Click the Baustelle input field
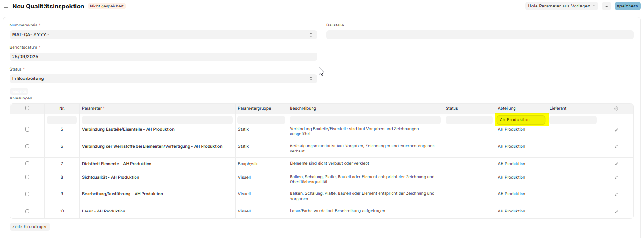The image size is (644, 238). click(x=480, y=35)
